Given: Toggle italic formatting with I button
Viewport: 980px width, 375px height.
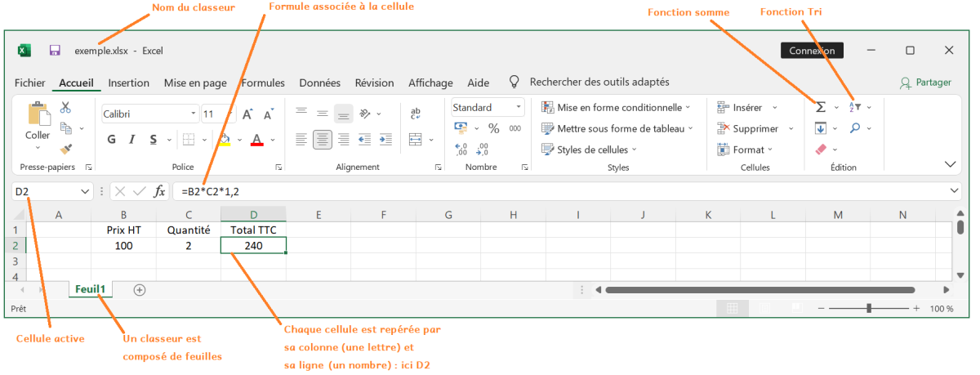Looking at the screenshot, I should click(x=132, y=140).
